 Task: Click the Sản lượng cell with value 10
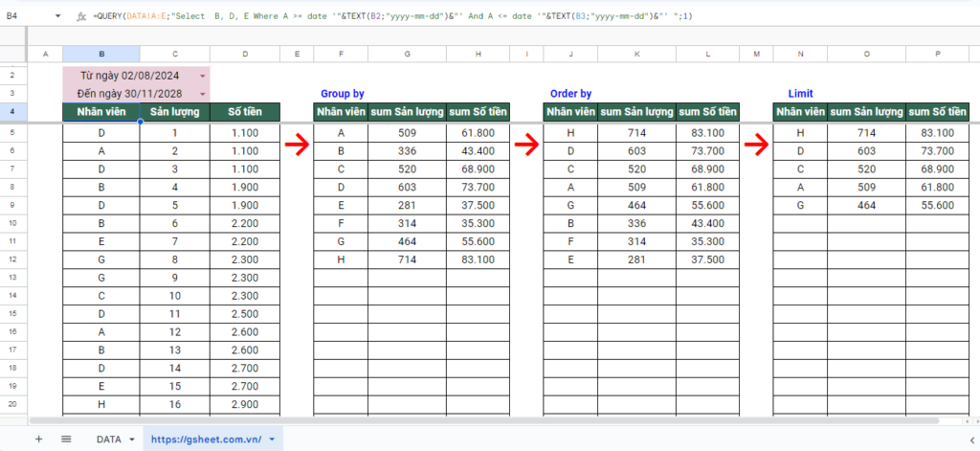tap(174, 296)
